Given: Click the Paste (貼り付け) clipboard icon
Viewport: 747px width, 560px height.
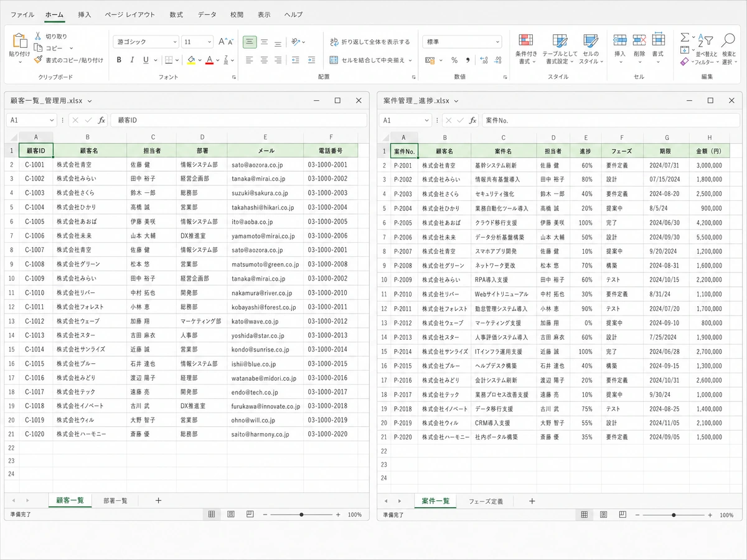Looking at the screenshot, I should tap(19, 41).
